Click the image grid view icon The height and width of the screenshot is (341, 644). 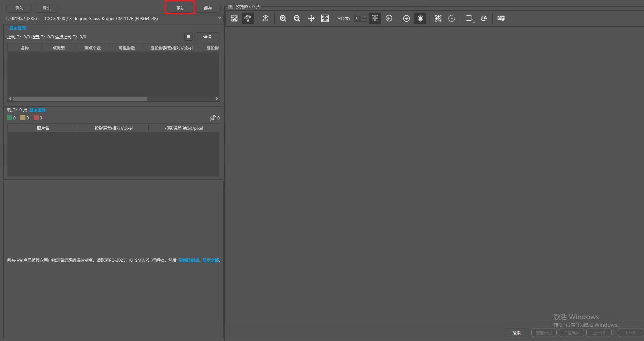234,18
